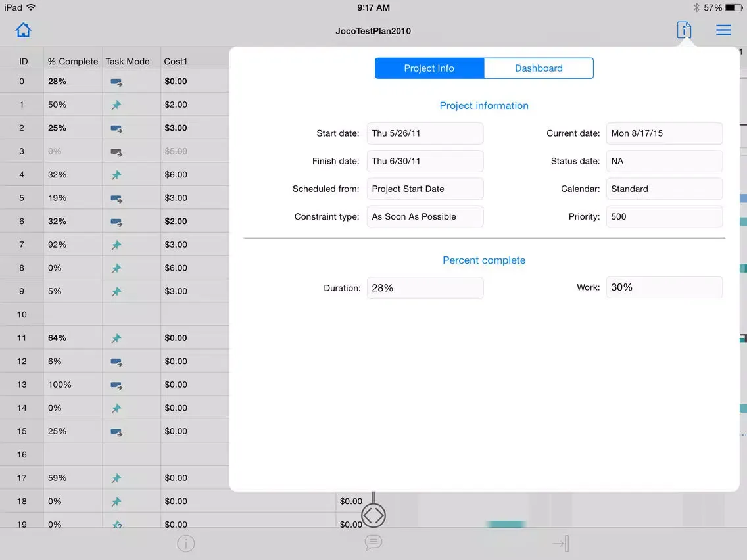Open the comments speech bubble icon
Screen dimensions: 747x560
point(373,542)
